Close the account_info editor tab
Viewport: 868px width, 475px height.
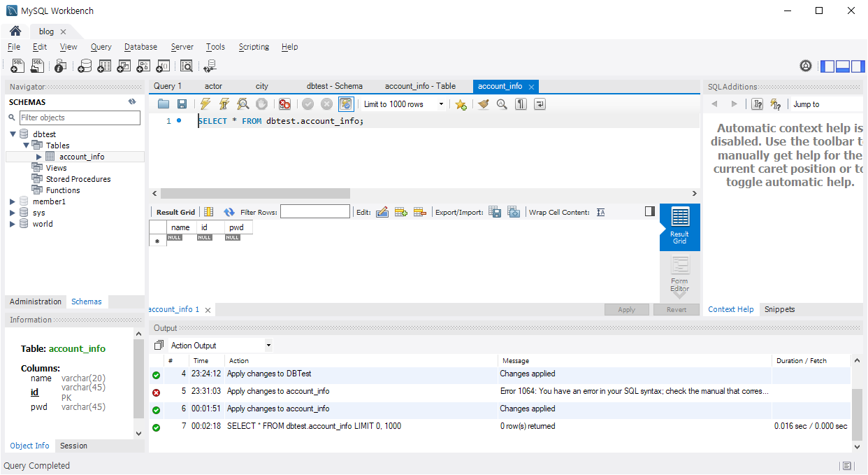coord(531,87)
